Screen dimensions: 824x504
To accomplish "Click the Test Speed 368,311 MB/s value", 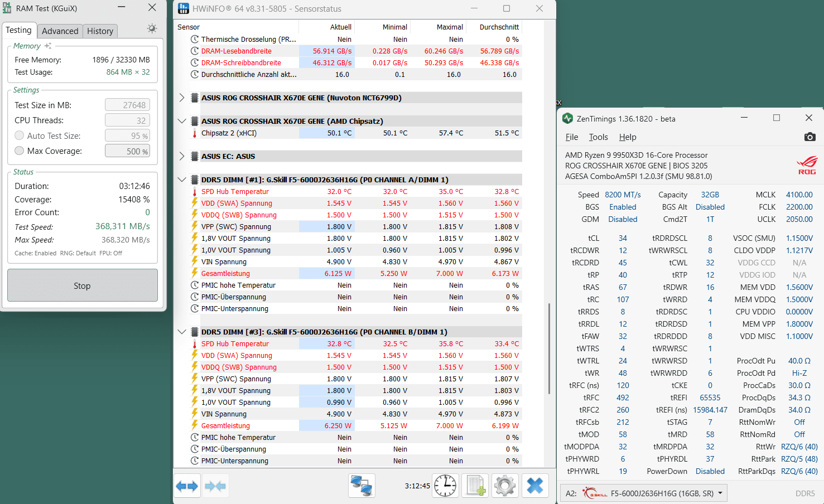I will (122, 226).
